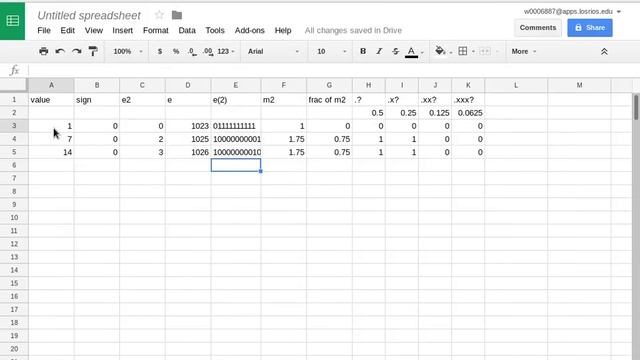This screenshot has height=360, width=640.
Task: Toggle strikethrough formatting
Action: [x=395, y=51]
